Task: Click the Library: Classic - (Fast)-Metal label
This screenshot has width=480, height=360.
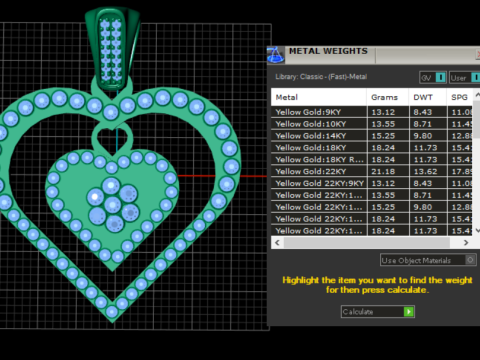Action: [x=321, y=77]
